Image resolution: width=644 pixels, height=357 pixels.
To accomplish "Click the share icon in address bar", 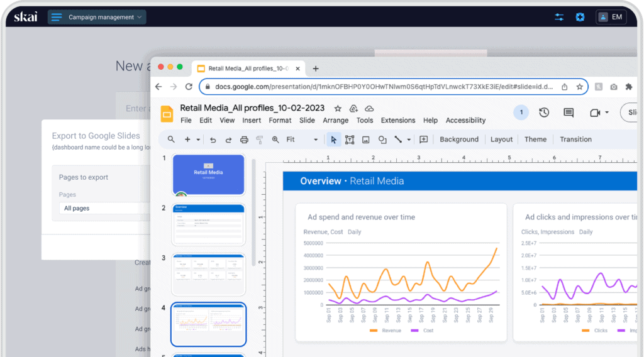I will click(x=565, y=87).
